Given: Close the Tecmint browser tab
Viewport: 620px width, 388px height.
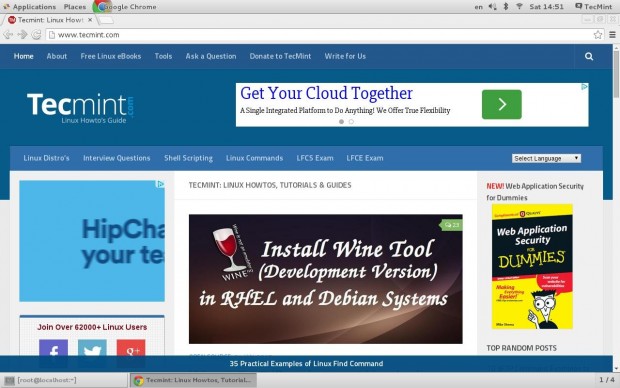Looking at the screenshot, I should click(90, 20).
